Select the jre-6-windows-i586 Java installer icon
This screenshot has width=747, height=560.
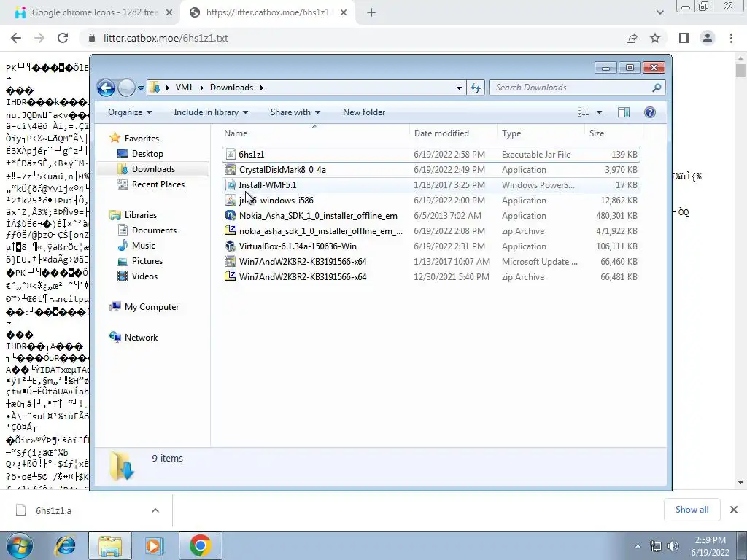(x=231, y=200)
